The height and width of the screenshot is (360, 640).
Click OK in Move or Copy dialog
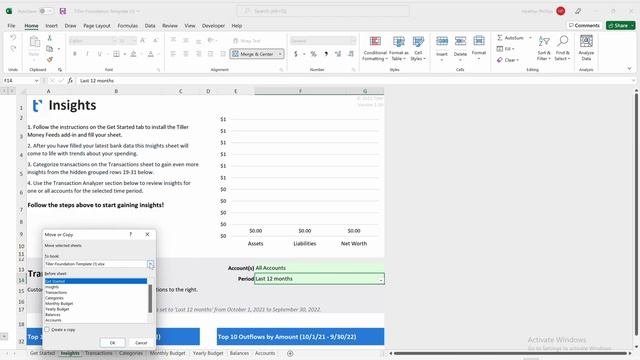point(113,343)
